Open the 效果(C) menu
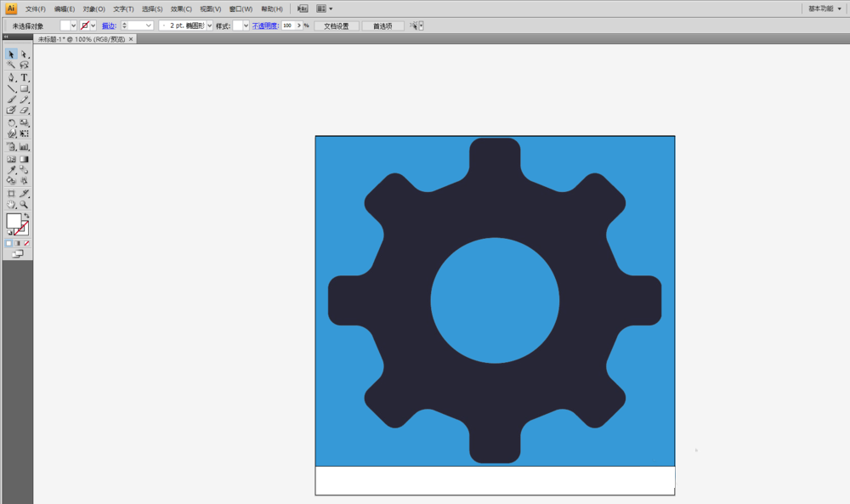850x504 pixels. click(x=181, y=9)
